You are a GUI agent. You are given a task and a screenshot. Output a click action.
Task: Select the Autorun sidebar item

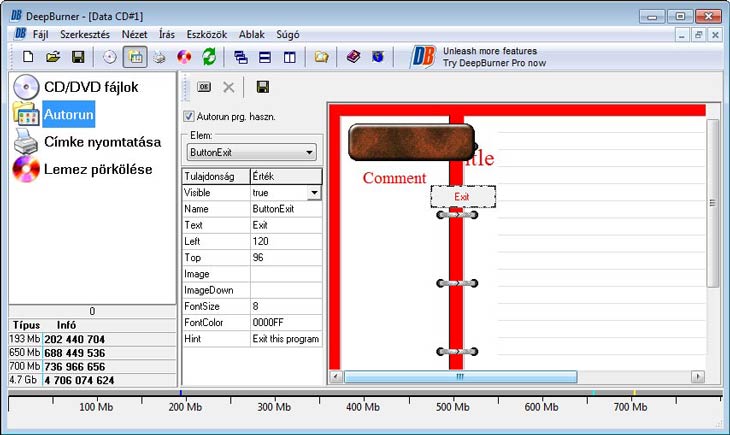(69, 114)
